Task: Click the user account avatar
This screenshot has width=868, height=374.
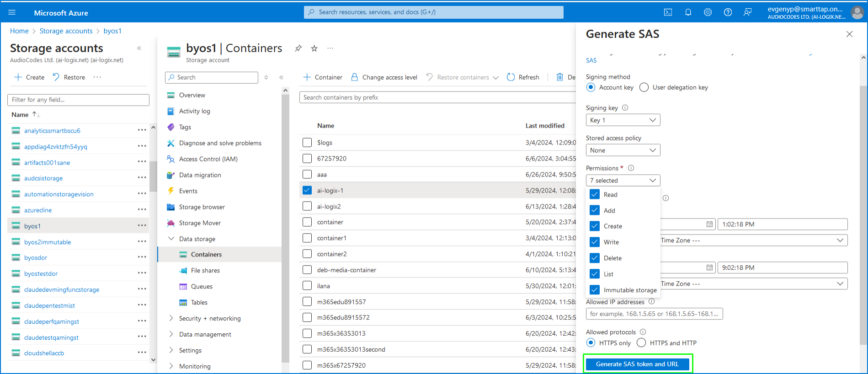Action: tap(857, 12)
